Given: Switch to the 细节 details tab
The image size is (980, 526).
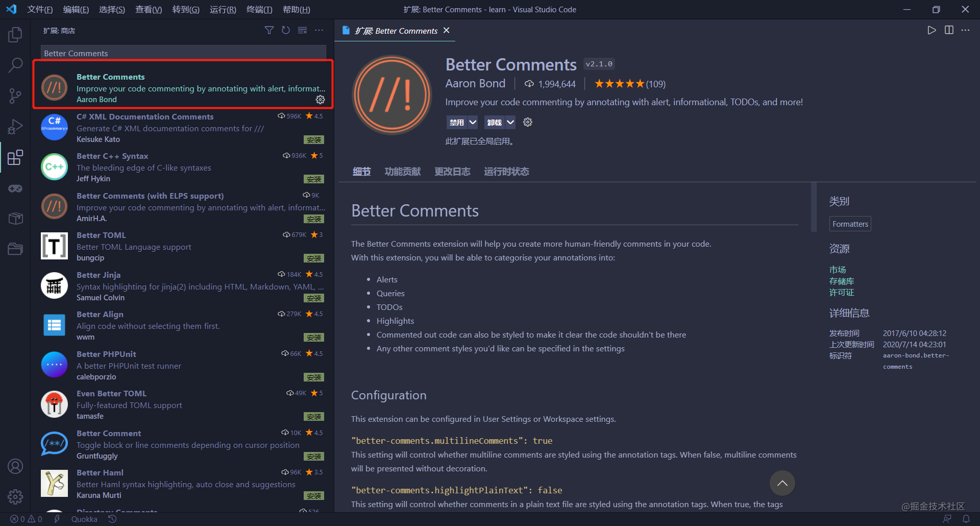Looking at the screenshot, I should point(361,172).
